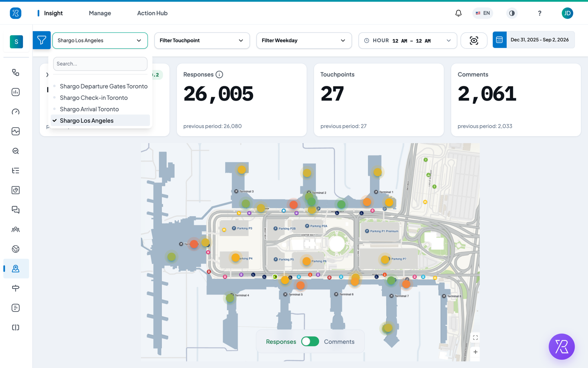Switch to the Manage tab
Image resolution: width=588 pixels, height=368 pixels.
100,13
